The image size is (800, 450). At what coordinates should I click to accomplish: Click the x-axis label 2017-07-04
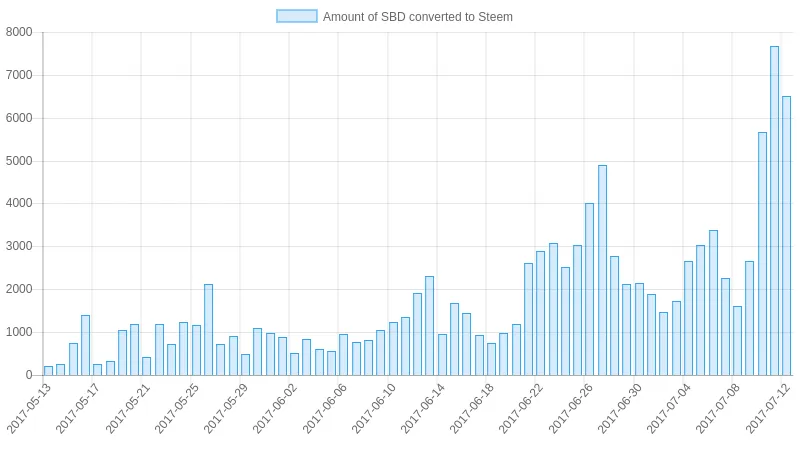point(668,409)
